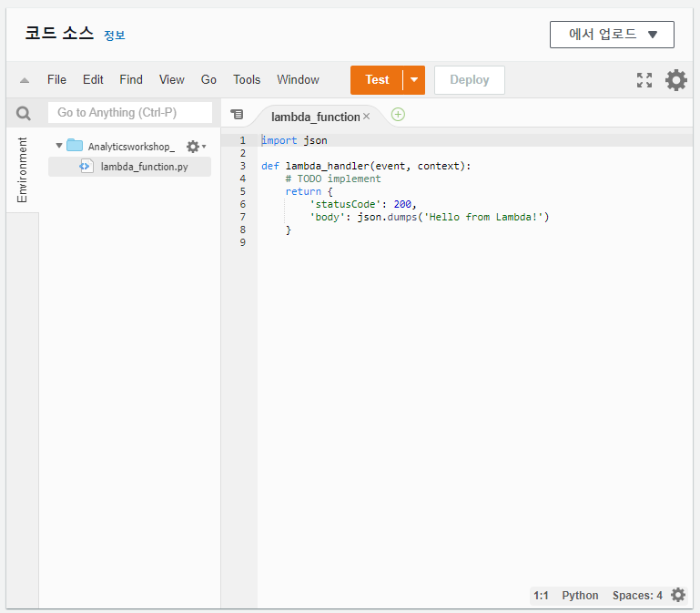The width and height of the screenshot is (700, 613).
Task: Open the Tools menu
Action: pyautogui.click(x=247, y=79)
